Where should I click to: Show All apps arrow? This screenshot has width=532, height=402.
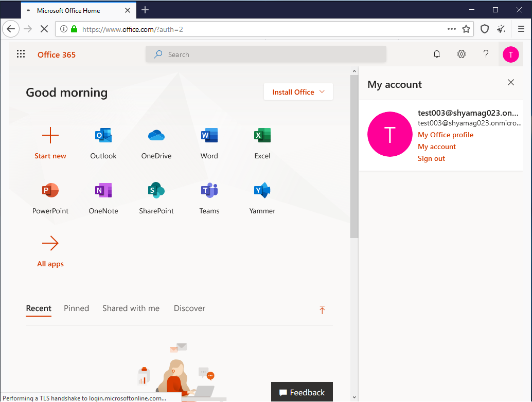(50, 243)
